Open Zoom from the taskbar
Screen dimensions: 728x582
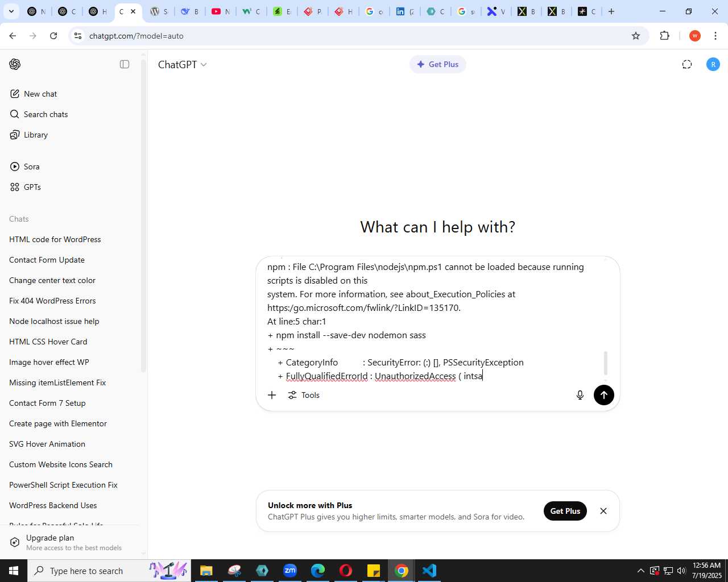[x=290, y=571]
